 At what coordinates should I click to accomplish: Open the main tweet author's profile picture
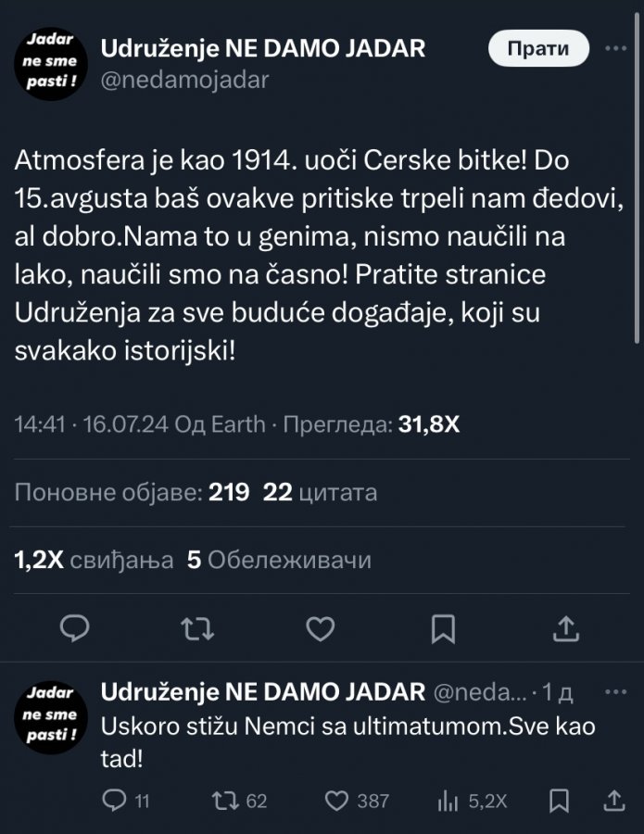[x=50, y=61]
